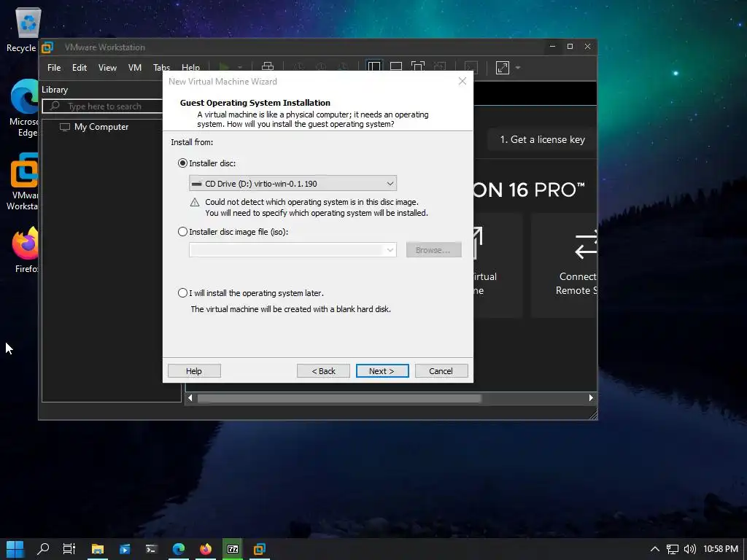This screenshot has width=747, height=560.
Task: Open the CD Drive (D:) virtio-win dropdown
Action: point(293,183)
